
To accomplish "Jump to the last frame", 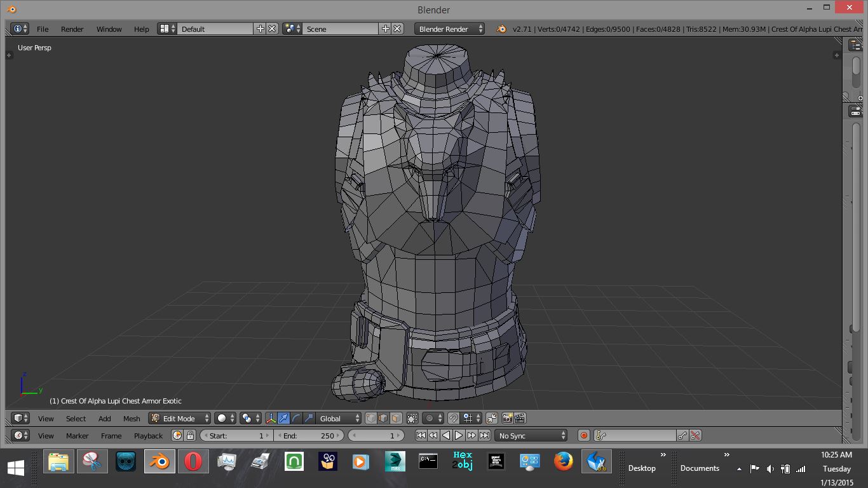I will tap(484, 435).
